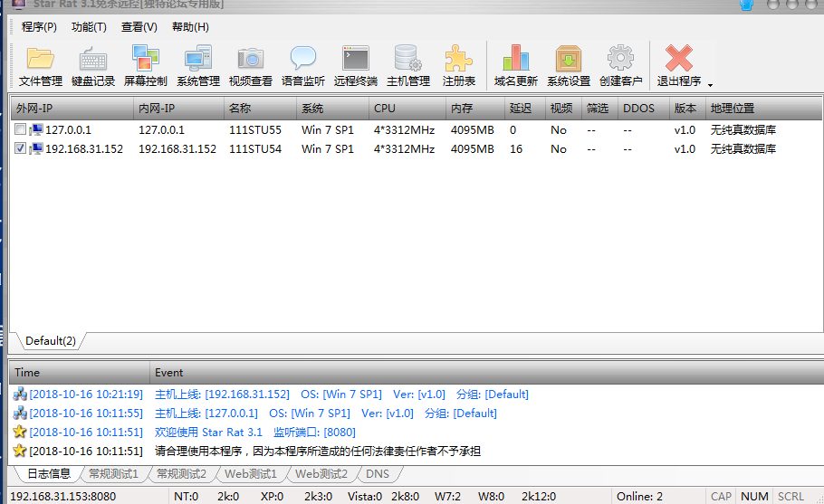The height and width of the screenshot is (504, 824).
Task: Sort by the 外网-IP column header
Action: (x=72, y=109)
